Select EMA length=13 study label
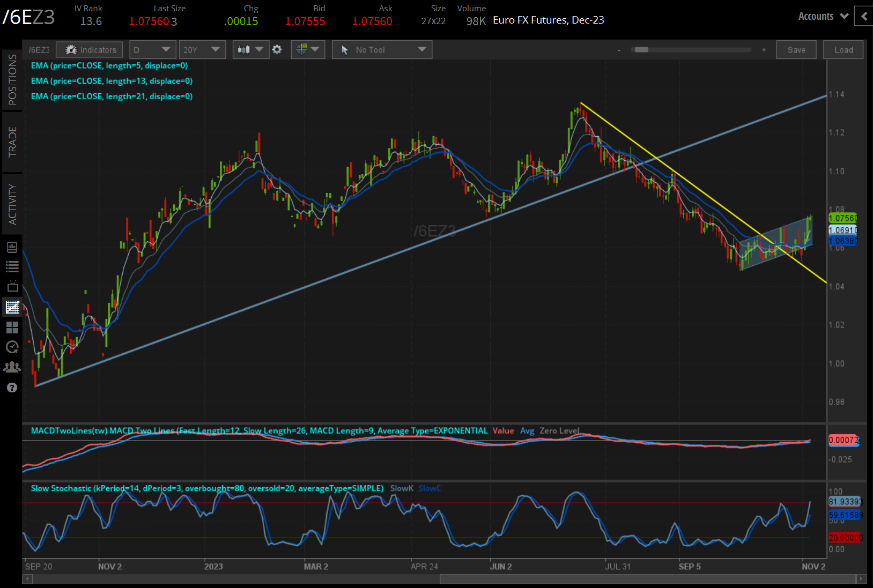 [112, 81]
